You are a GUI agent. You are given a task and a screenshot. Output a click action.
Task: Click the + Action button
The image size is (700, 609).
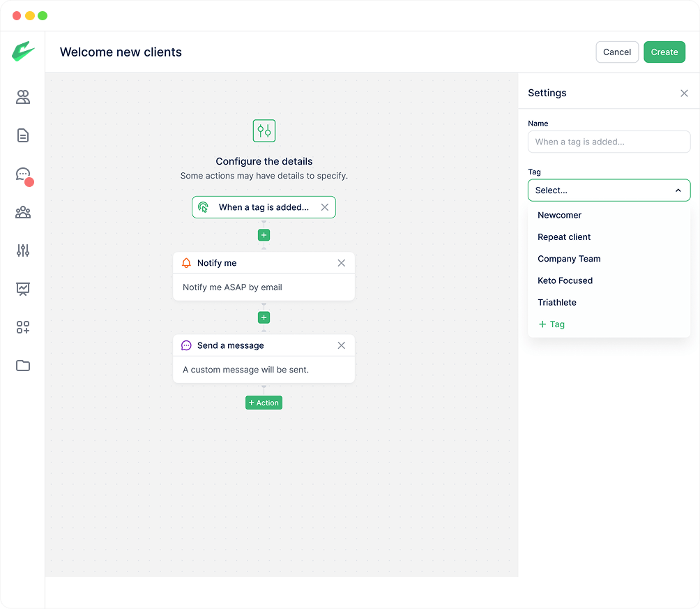click(x=264, y=403)
